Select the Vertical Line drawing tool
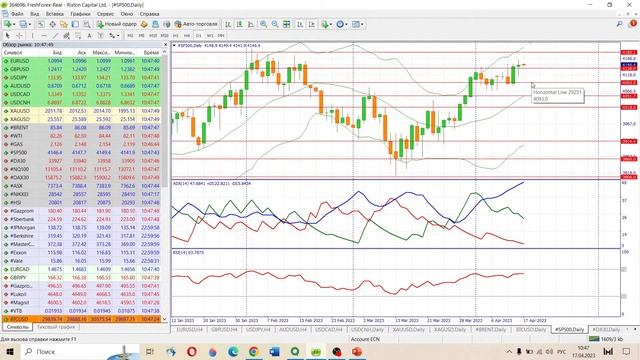The width and height of the screenshot is (640, 360). pyautogui.click(x=33, y=36)
